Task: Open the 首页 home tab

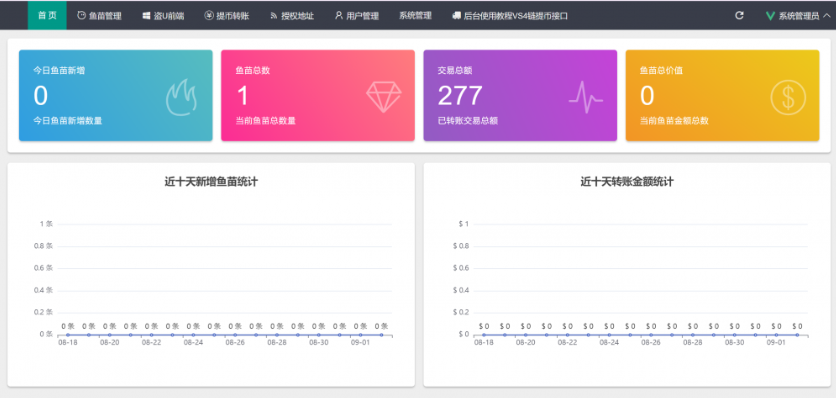Action: (x=47, y=15)
